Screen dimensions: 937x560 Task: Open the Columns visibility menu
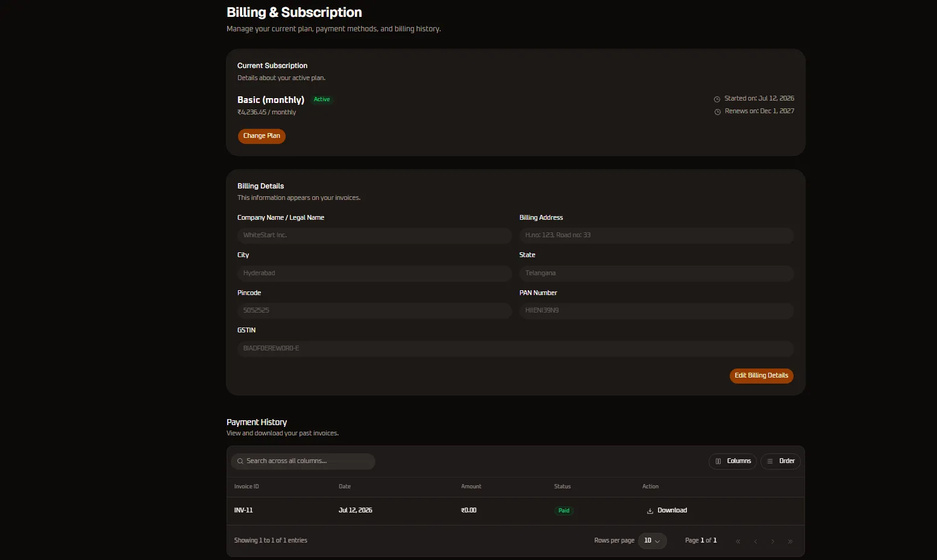(733, 461)
